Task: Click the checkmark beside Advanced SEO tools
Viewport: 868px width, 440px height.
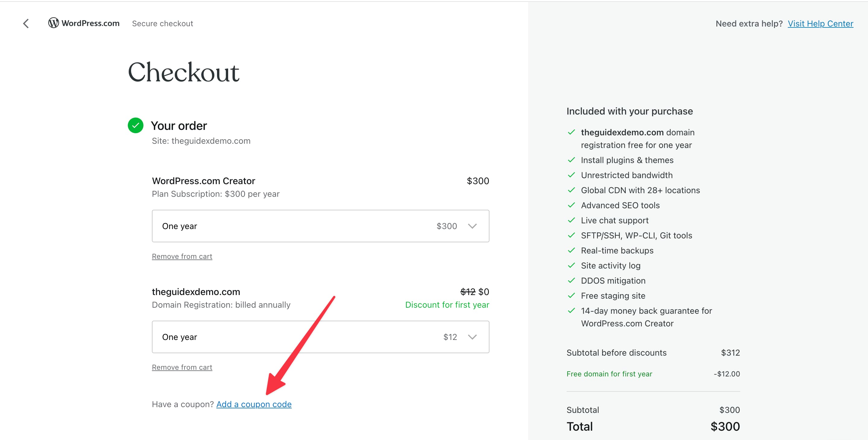Action: coord(572,205)
